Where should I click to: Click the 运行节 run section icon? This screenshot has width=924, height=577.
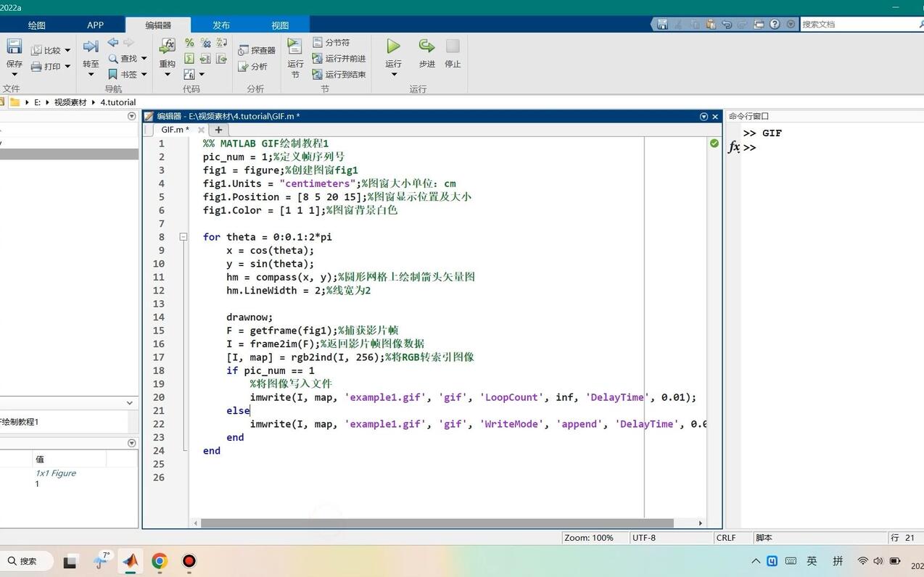click(x=294, y=47)
